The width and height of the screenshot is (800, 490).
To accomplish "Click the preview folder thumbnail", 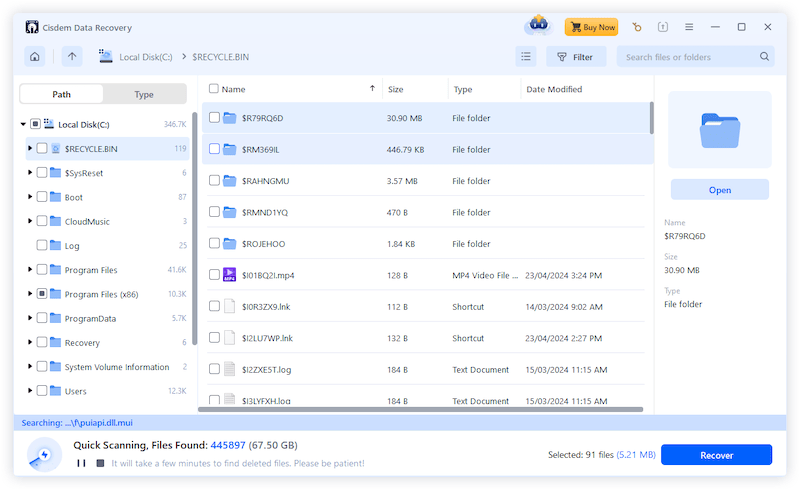I will coord(719,130).
